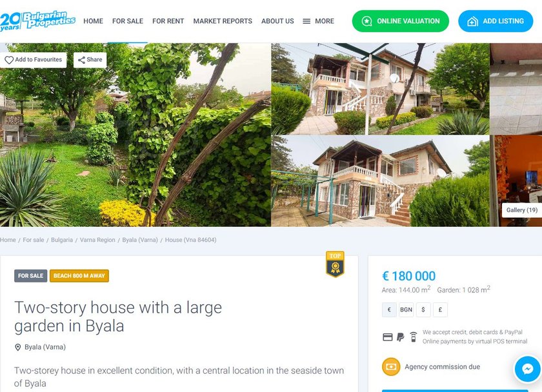The image size is (542, 392).
Task: Switch price currency to British pound
Action: (x=440, y=310)
